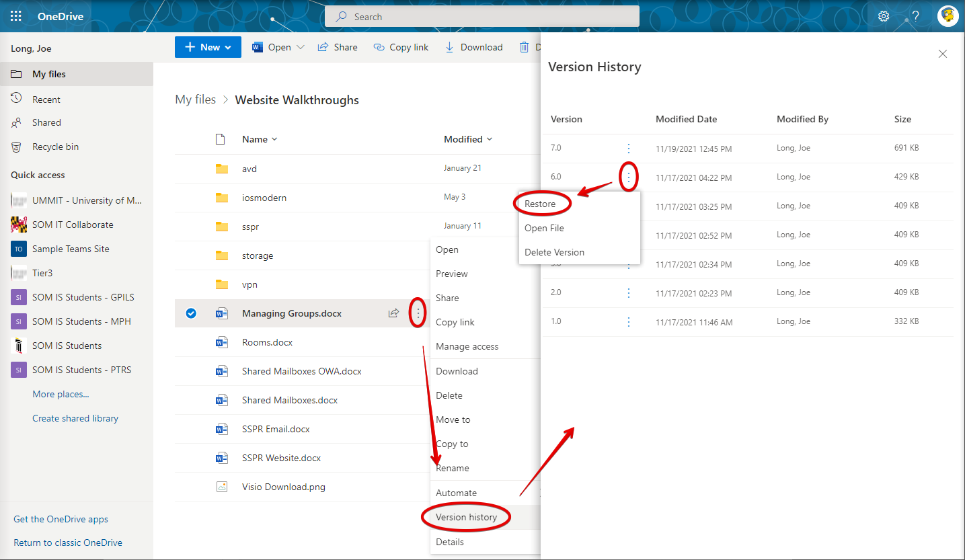Image resolution: width=965 pixels, height=560 pixels.
Task: Click the Return to classic OneDrive link
Action: pyautogui.click(x=68, y=543)
